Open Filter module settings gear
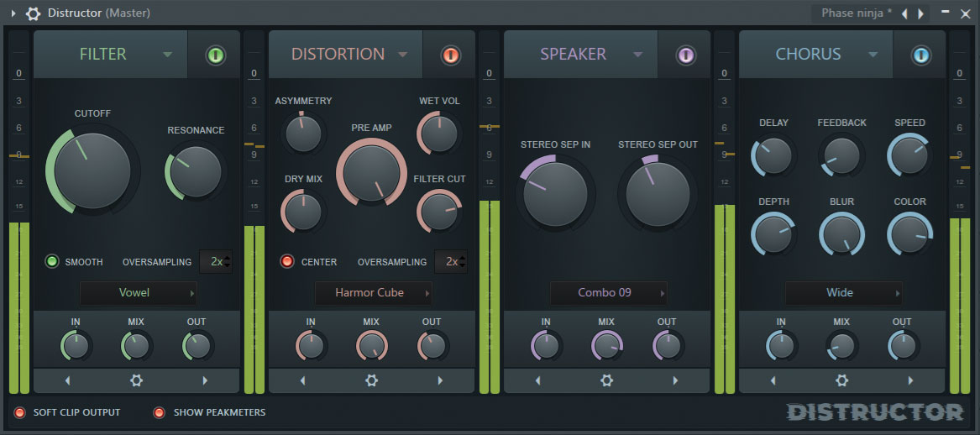 pyautogui.click(x=136, y=380)
